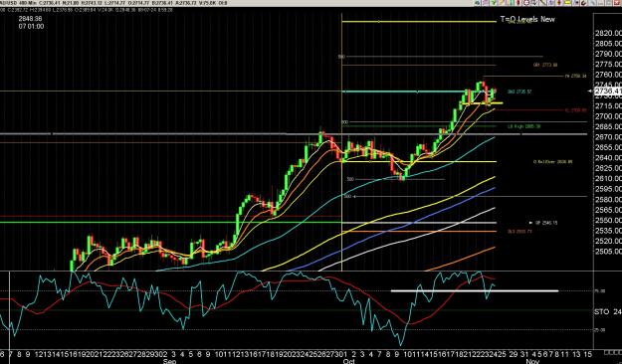This screenshot has height=364, width=622.
Task: Click the 'T=Q Levels New' label
Action: (x=527, y=19)
